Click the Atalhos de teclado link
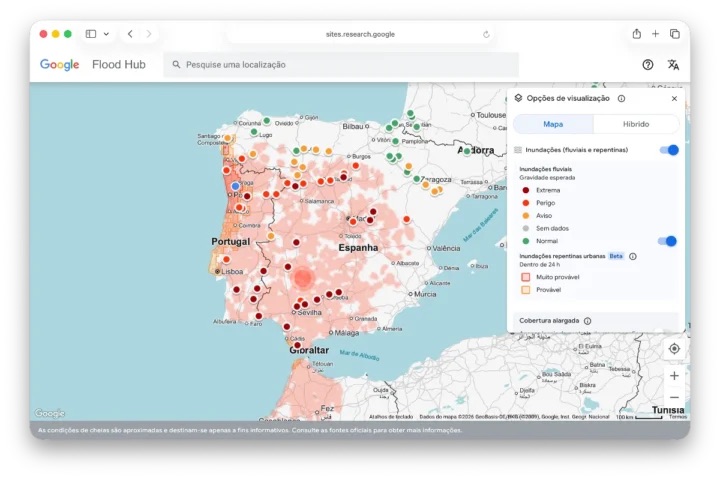 (x=391, y=416)
